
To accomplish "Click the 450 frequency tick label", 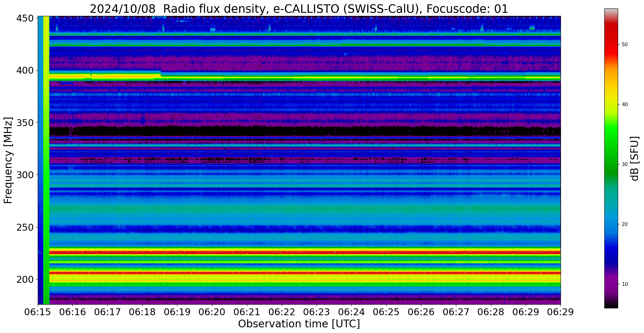I will pyautogui.click(x=25, y=18).
